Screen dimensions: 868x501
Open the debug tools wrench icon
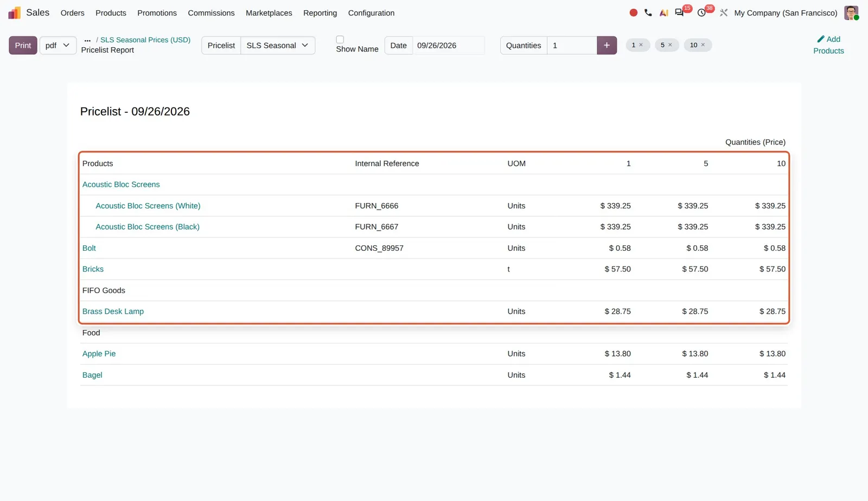coord(724,12)
